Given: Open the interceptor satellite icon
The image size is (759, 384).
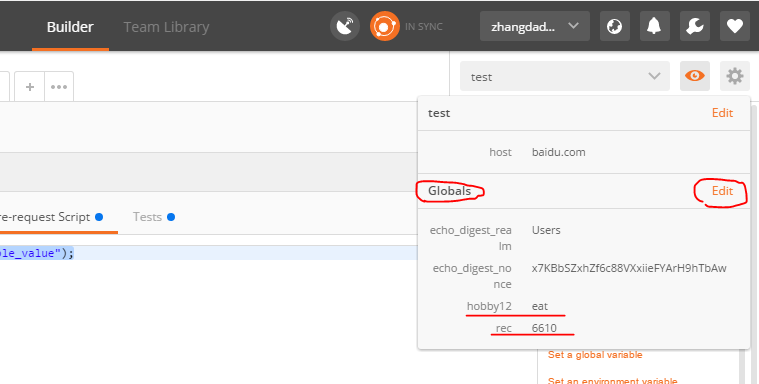Looking at the screenshot, I should (345, 26).
